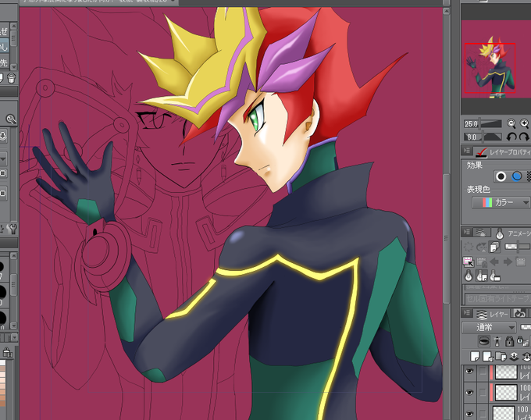This screenshot has width=531, height=420.
Task: Enable the border effect (black circle icon)
Action: [501, 176]
